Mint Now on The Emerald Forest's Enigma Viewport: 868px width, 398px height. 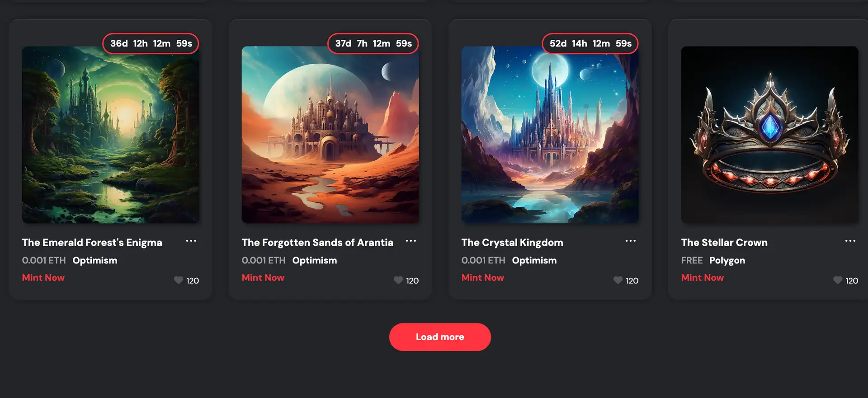43,278
